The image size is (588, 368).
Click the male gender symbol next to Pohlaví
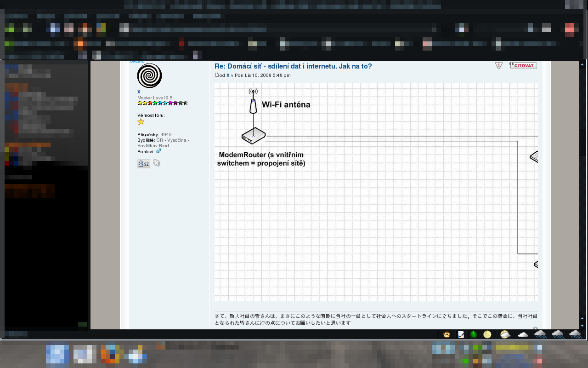159,151
